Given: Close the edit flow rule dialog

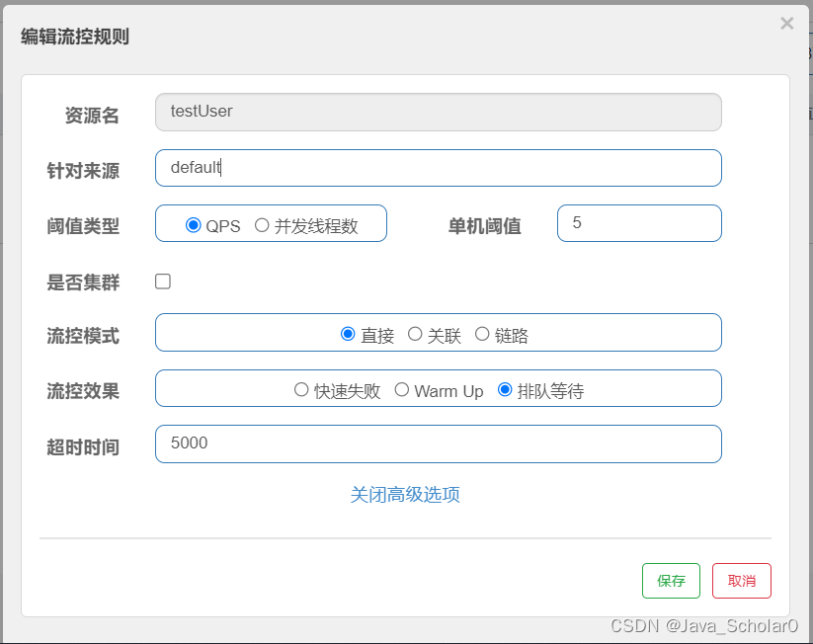Looking at the screenshot, I should pos(786,24).
